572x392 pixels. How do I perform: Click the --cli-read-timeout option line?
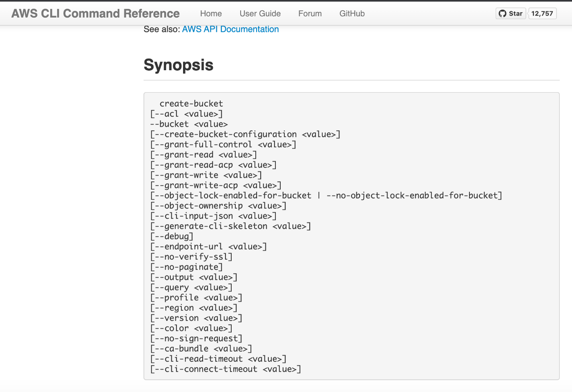tap(218, 359)
